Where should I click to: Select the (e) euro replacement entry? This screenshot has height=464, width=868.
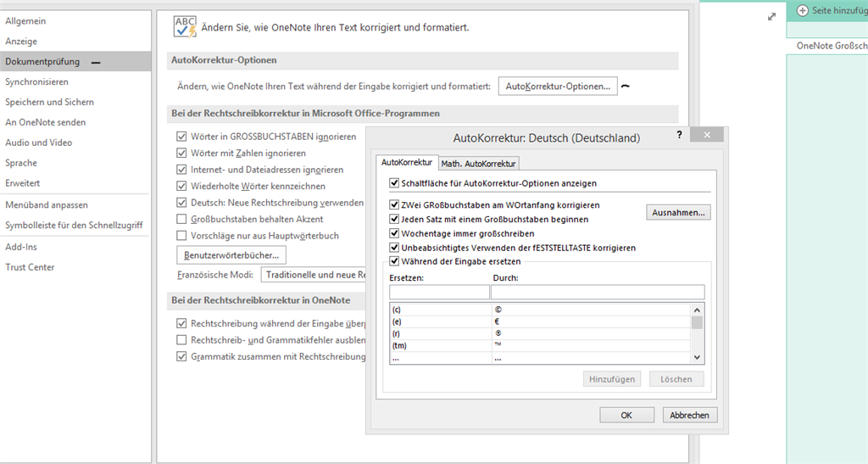pyautogui.click(x=540, y=321)
